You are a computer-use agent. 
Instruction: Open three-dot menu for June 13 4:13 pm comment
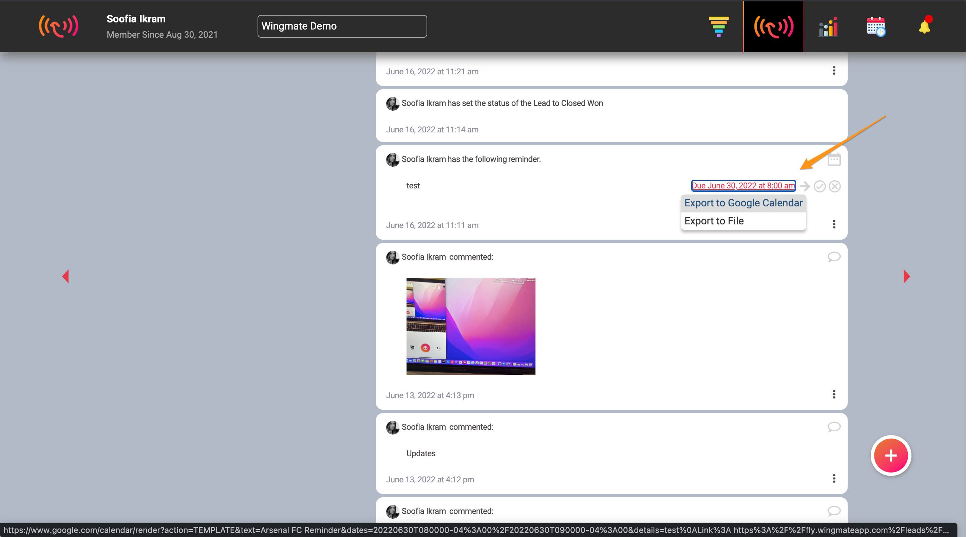click(x=834, y=394)
